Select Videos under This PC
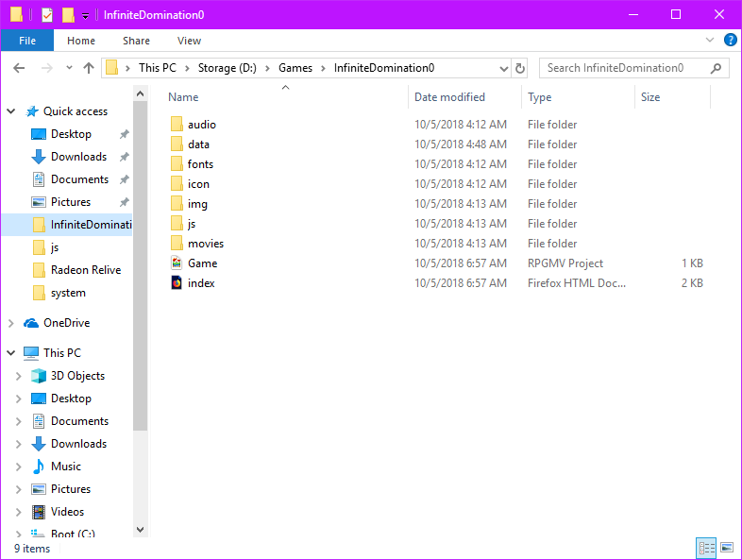The image size is (742, 560). click(x=67, y=512)
